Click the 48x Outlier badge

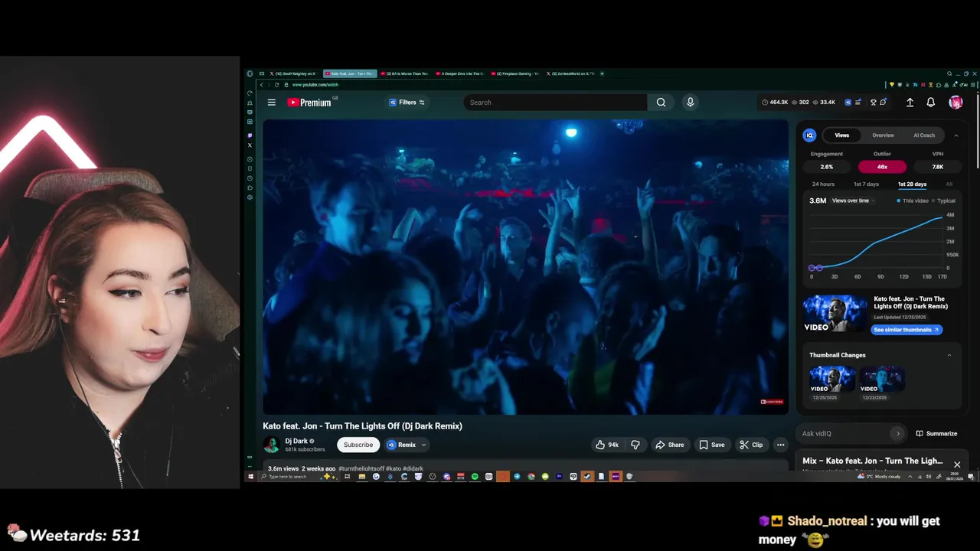882,167
